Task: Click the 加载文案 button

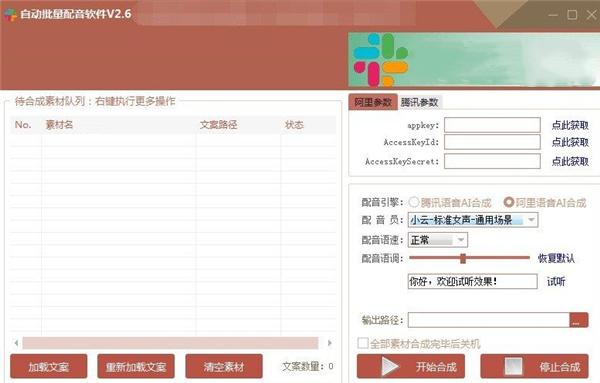Action: click(49, 367)
